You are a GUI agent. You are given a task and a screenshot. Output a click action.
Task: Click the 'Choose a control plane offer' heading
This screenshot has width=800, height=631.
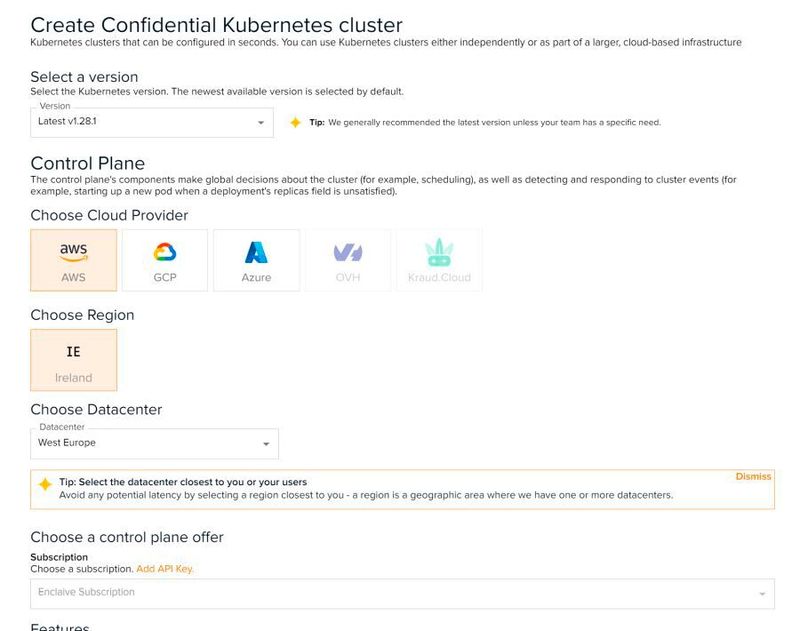coord(127,537)
